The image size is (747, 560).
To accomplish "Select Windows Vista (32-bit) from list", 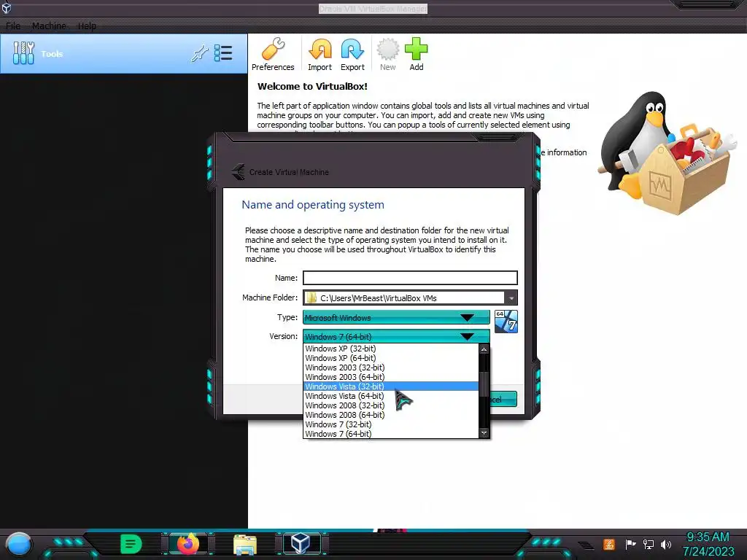I will point(391,386).
